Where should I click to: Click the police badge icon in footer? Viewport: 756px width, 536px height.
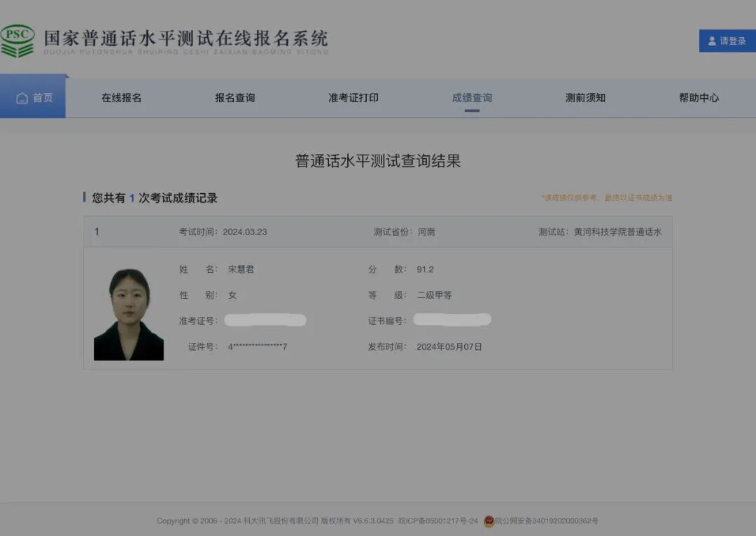[487, 521]
